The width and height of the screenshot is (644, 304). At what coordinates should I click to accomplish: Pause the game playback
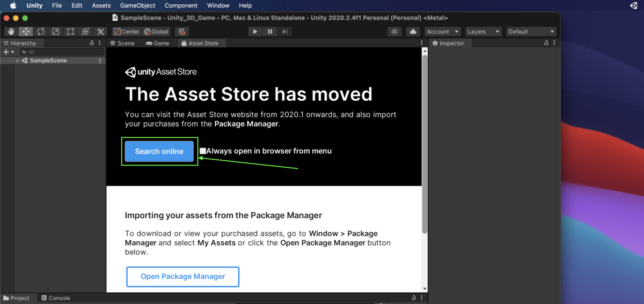[270, 32]
